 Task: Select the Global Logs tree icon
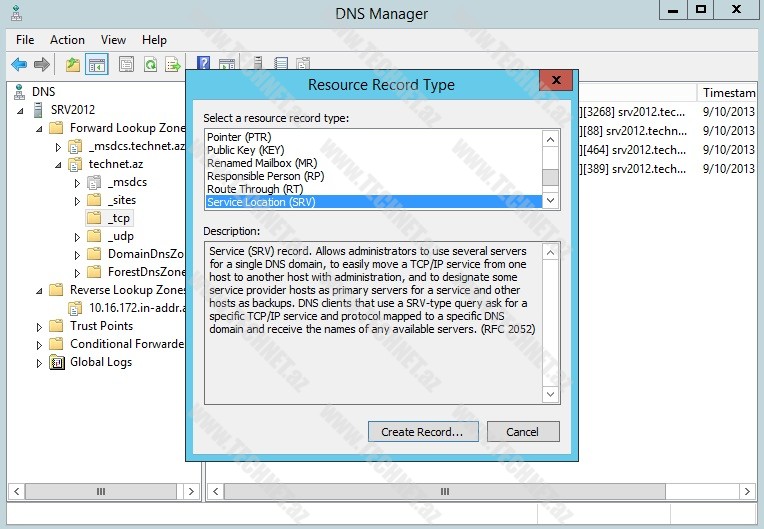57,362
